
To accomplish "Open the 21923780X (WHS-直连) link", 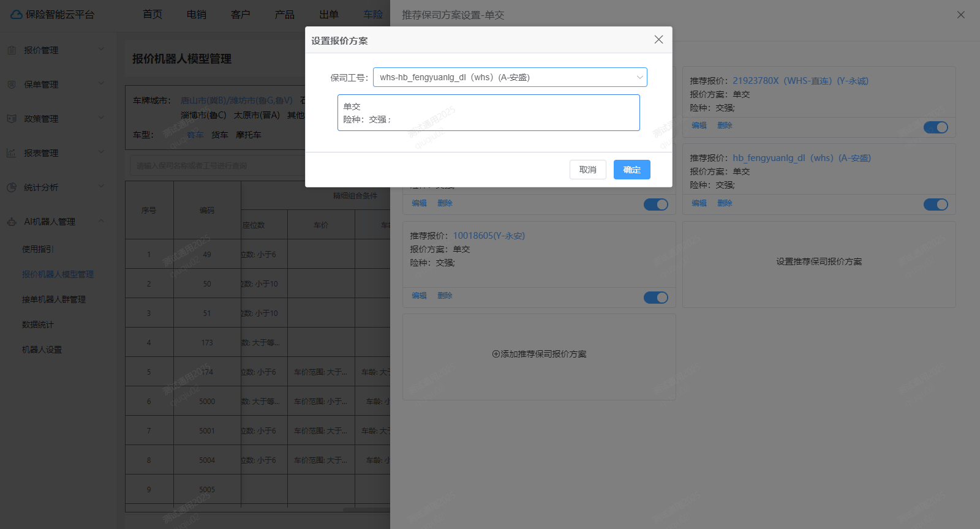I will (x=801, y=81).
